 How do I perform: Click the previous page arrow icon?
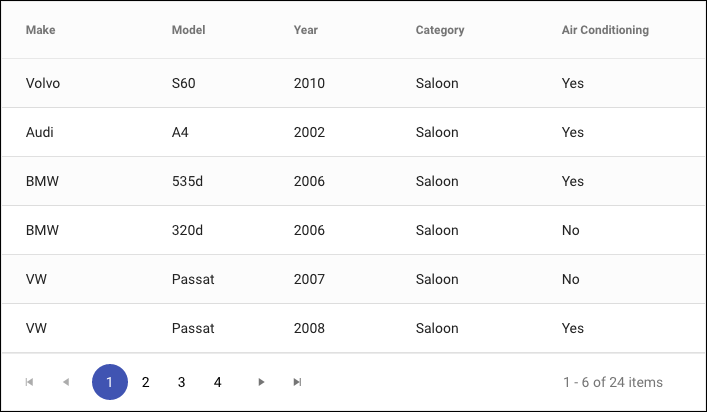point(66,382)
